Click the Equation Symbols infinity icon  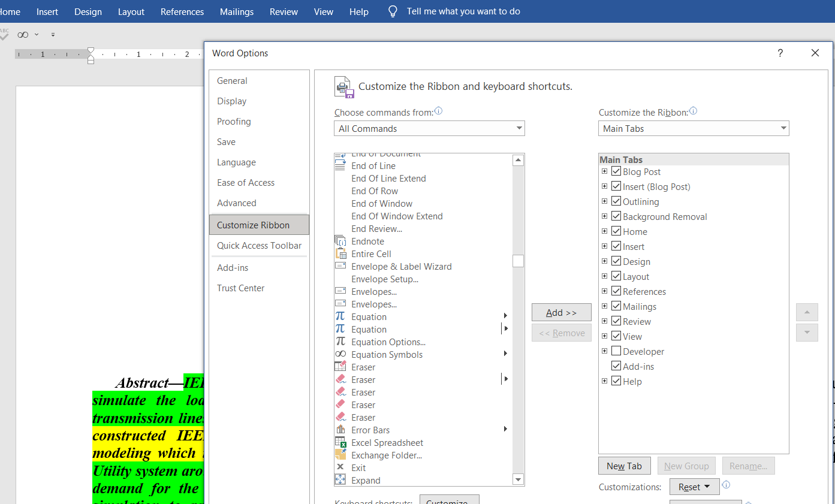click(x=340, y=354)
